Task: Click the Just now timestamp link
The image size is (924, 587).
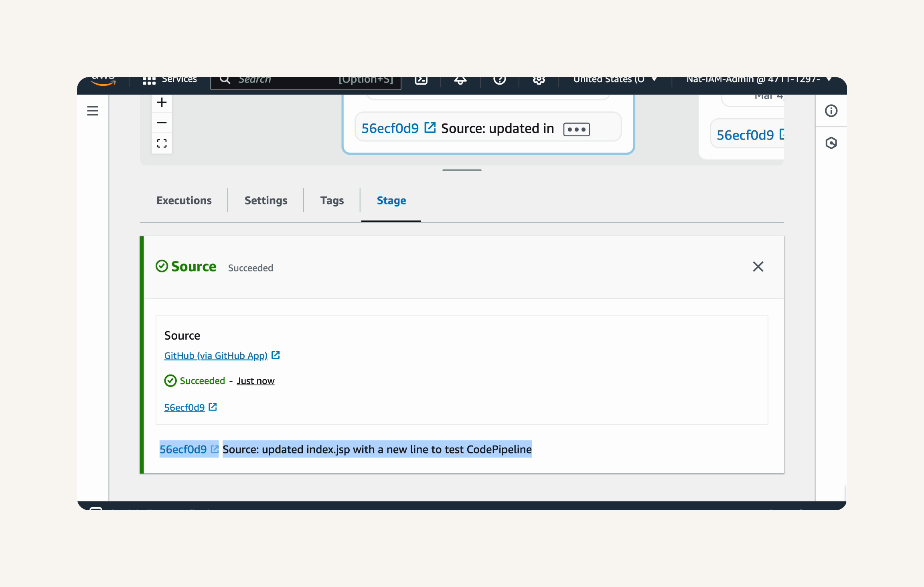Action: [x=255, y=381]
